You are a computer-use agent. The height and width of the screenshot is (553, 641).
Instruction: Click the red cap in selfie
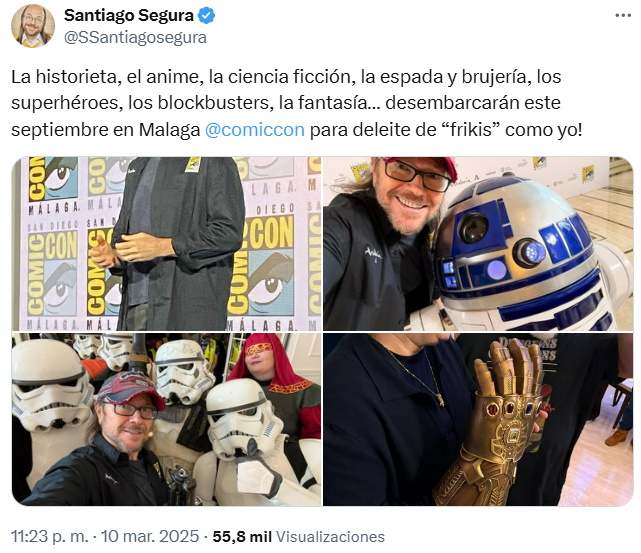130,390
